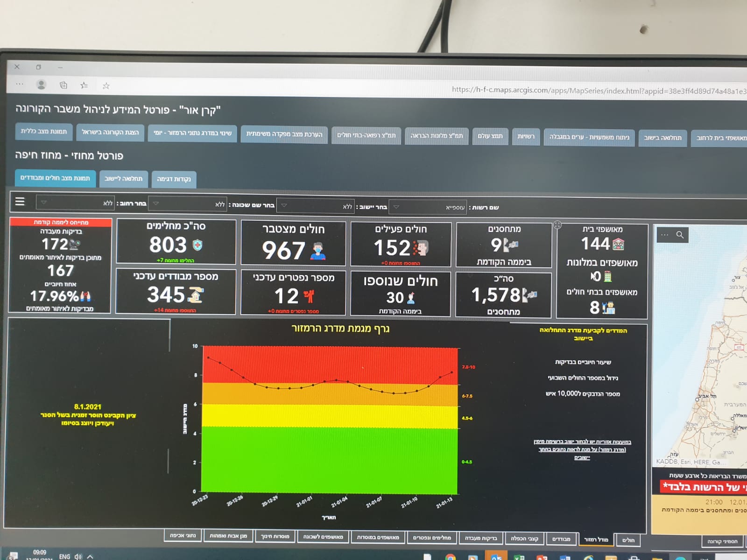The image size is (747, 560).
Task: Select the ניתוח משמעויות - ערים במגבלה tab
Action: 589,138
